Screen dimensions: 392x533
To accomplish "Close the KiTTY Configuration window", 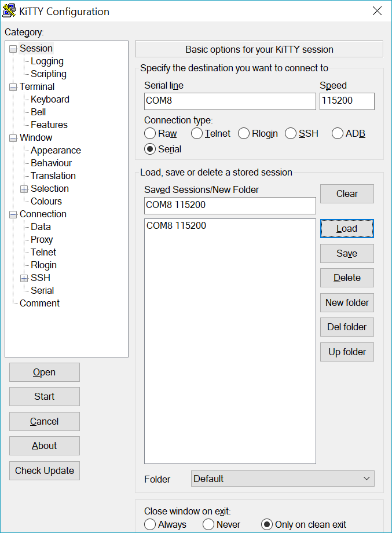I will 377,11.
